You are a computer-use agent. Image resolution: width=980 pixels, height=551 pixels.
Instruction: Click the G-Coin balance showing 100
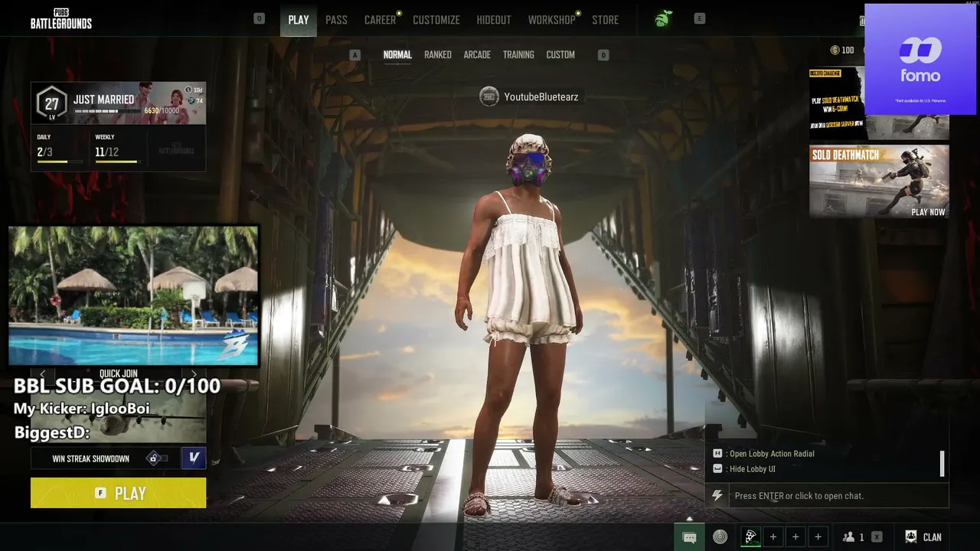(842, 51)
